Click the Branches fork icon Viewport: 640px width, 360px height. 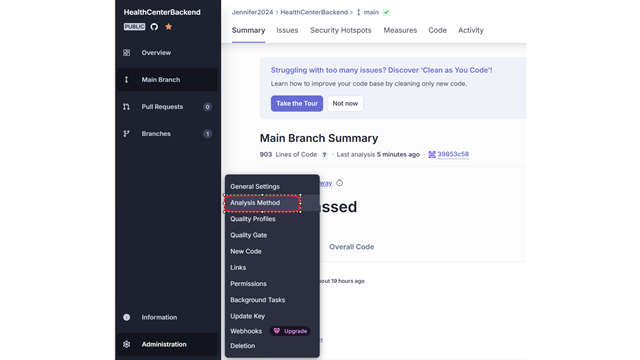tap(127, 133)
